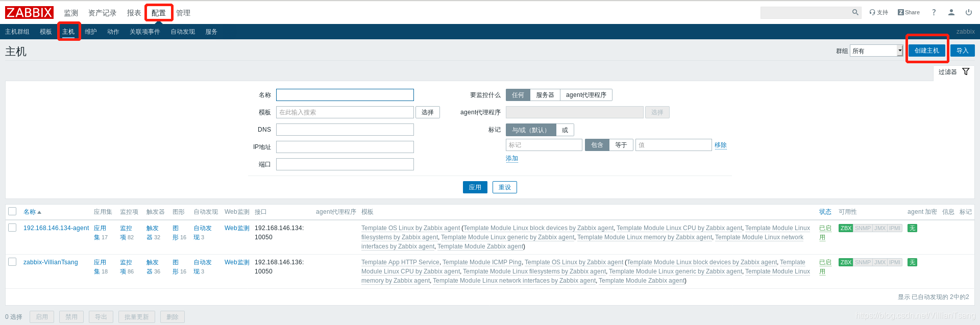Select 与/或 (默认) tag mode

(531, 130)
